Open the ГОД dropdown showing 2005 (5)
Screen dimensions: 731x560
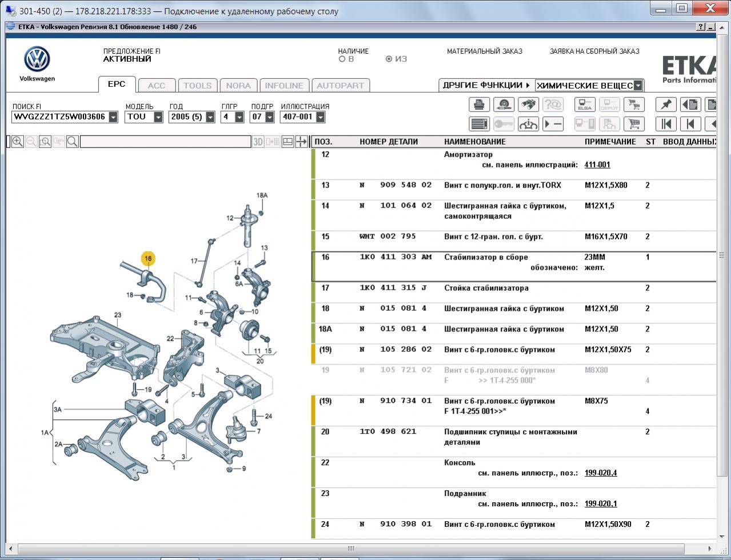[210, 117]
